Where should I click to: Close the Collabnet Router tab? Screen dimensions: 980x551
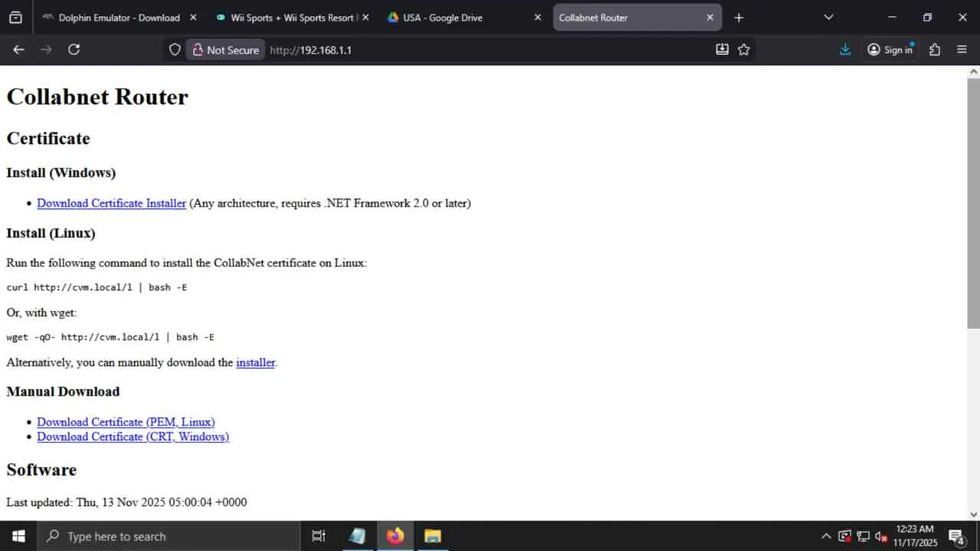[710, 18]
